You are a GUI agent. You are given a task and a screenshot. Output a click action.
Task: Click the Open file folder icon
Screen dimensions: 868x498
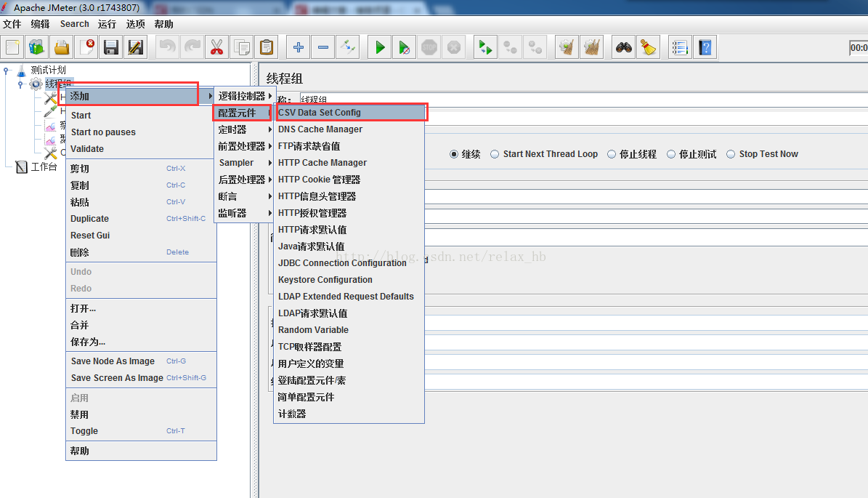pyautogui.click(x=62, y=48)
